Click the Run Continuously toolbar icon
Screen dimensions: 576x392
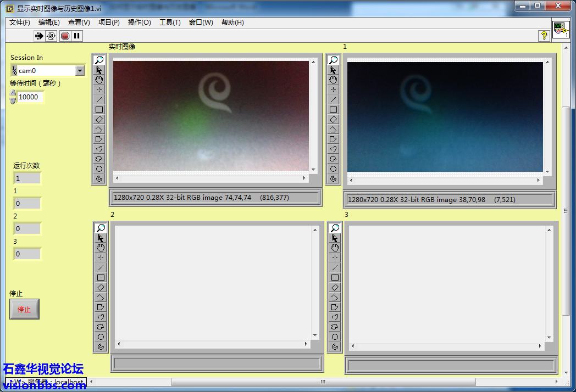tap(51, 36)
